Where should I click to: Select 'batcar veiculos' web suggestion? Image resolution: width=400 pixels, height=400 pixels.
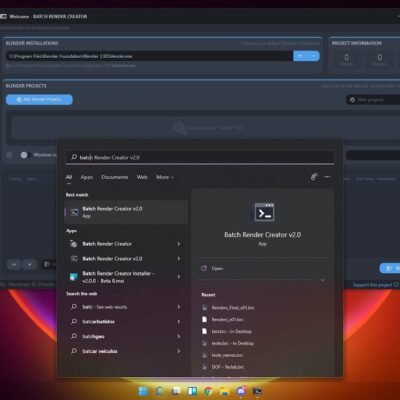[126, 351]
